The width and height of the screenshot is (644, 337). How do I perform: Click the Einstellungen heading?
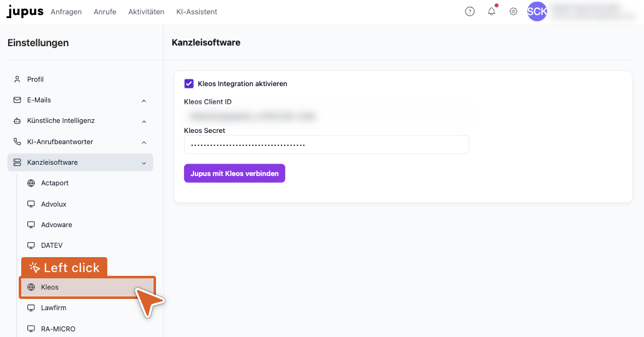point(38,42)
